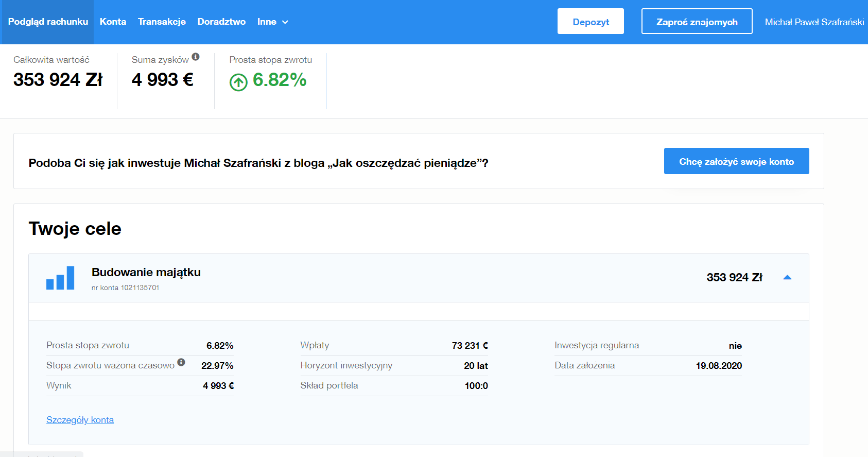
Task: Collapse the Budowanie majątku goal panel
Action: [787, 278]
